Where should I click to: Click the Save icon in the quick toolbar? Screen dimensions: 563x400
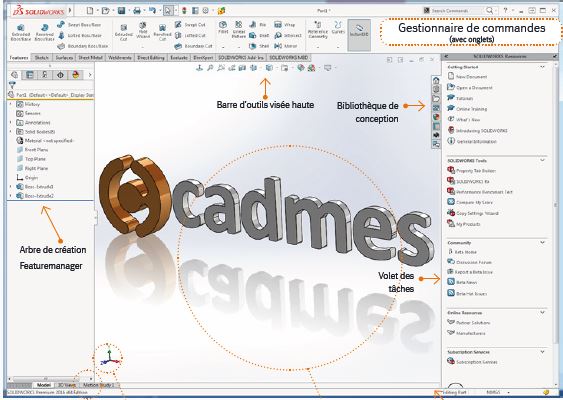[x=122, y=11]
